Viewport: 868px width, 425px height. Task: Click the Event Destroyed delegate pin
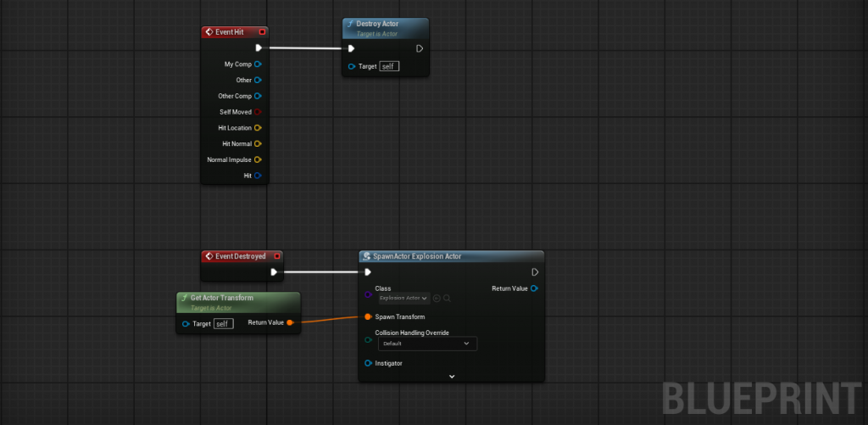(277, 255)
